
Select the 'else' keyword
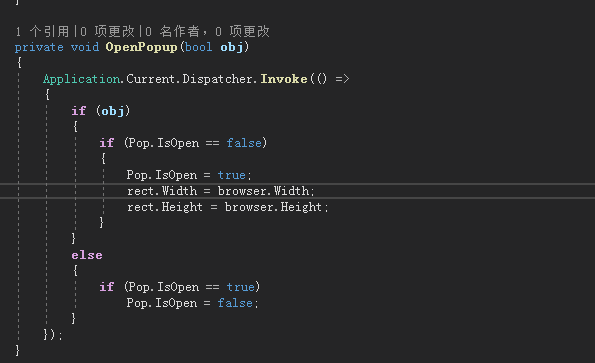[x=87, y=255]
